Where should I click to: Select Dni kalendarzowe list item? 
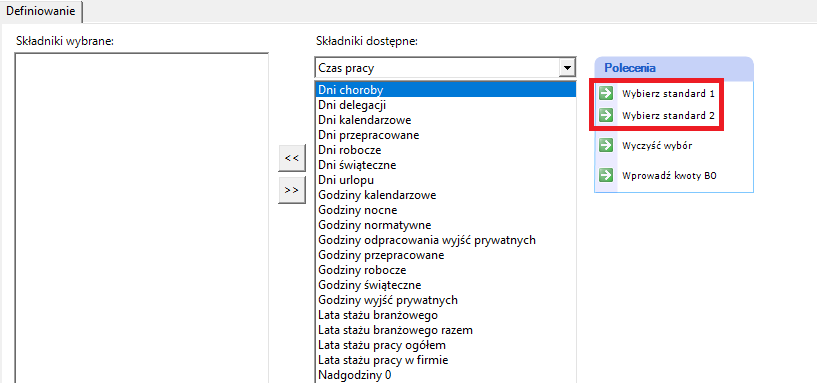click(445, 120)
